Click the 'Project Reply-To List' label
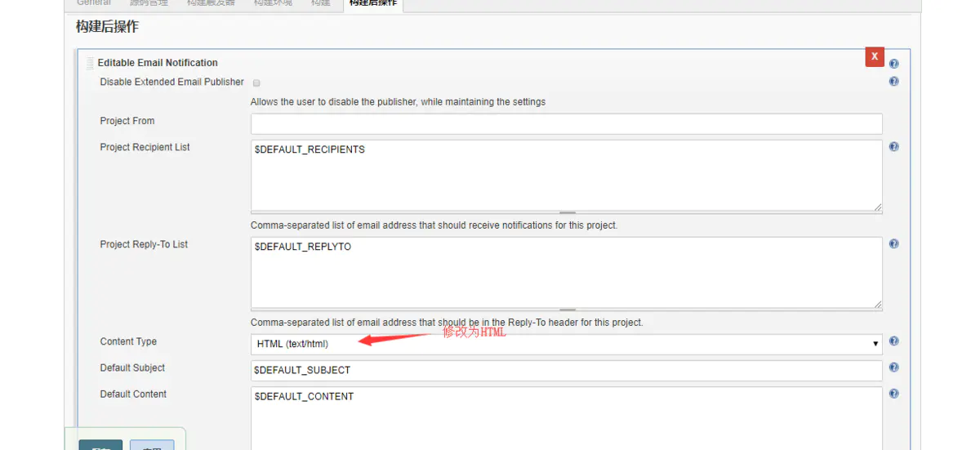The image size is (980, 450). (144, 244)
